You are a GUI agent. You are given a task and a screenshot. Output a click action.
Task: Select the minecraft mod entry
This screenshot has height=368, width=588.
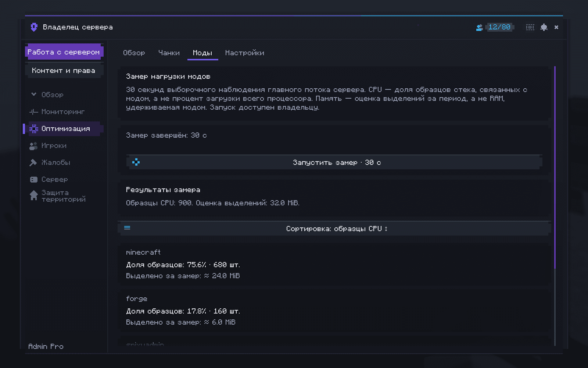pyautogui.click(x=334, y=264)
